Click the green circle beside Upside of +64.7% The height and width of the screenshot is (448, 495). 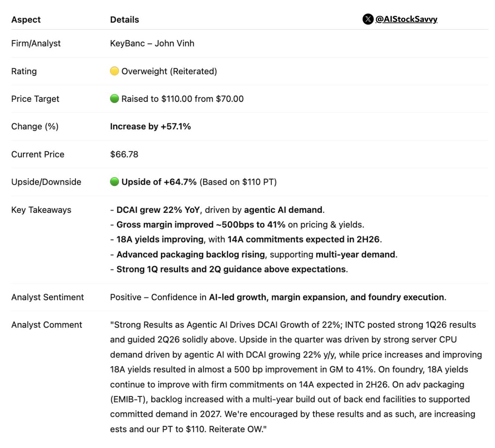click(x=114, y=182)
